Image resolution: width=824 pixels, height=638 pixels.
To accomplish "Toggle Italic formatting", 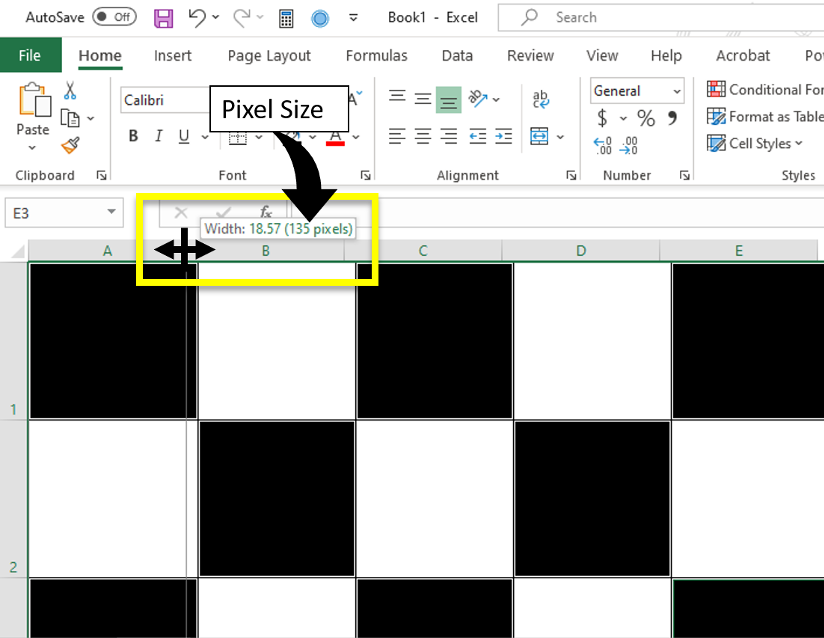I will point(159,136).
